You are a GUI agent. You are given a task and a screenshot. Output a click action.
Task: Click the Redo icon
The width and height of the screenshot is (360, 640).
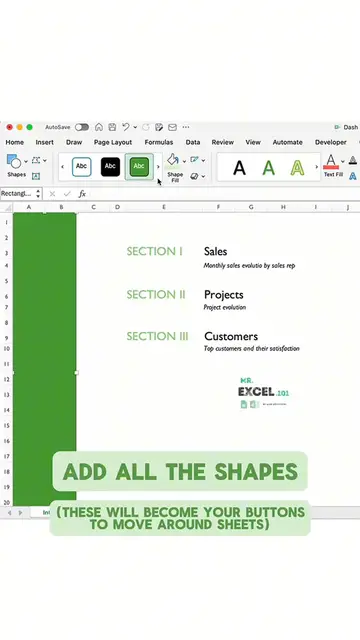146,127
